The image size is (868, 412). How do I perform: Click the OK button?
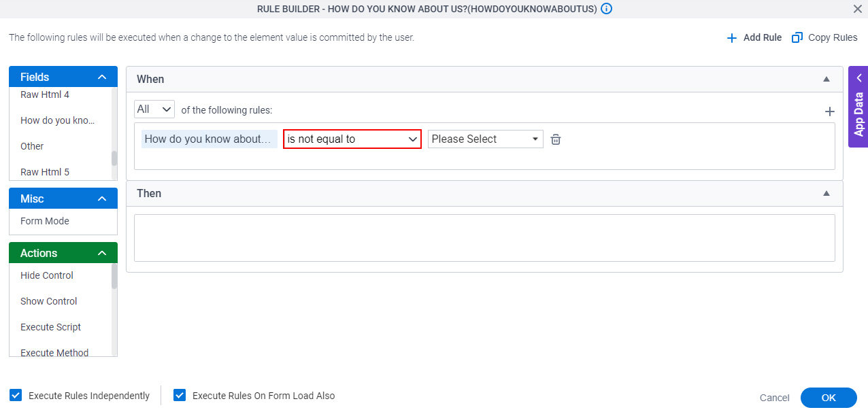coord(829,398)
